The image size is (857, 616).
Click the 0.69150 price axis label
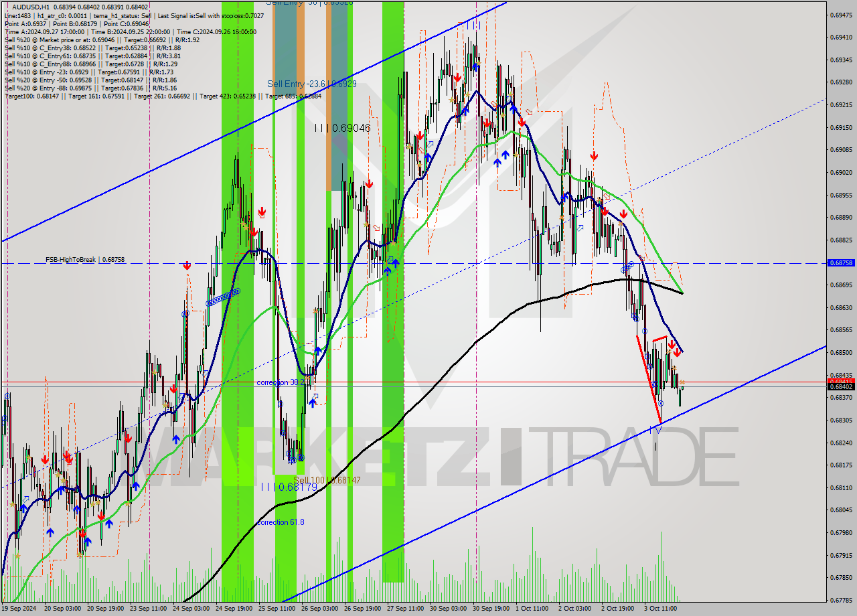(842, 127)
